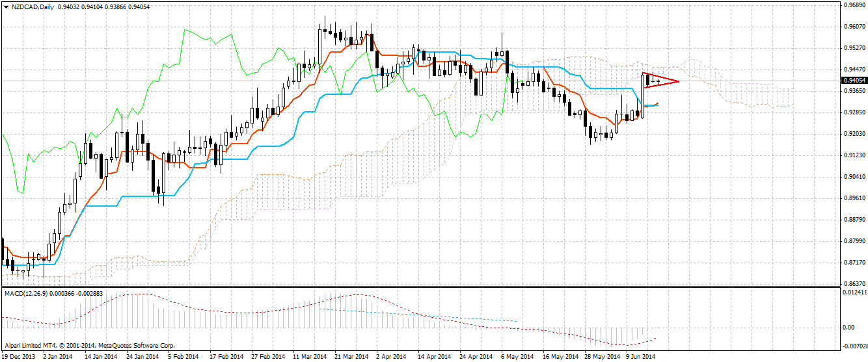Click the 0.90410 price scale label

pyautogui.click(x=853, y=177)
